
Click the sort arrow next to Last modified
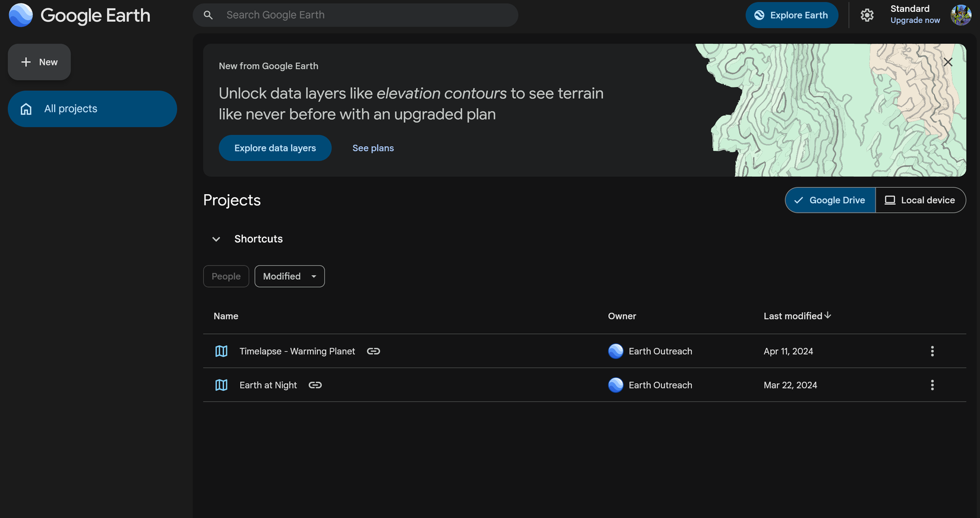828,315
